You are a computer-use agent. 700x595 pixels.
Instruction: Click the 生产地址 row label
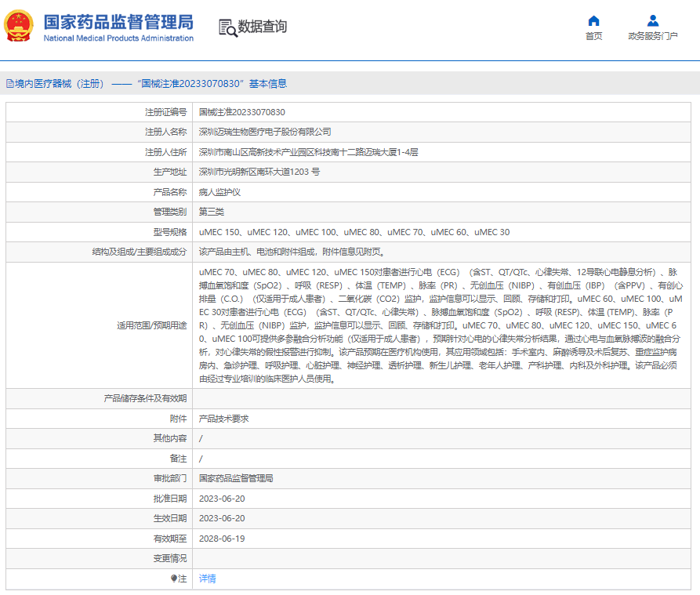tap(169, 172)
